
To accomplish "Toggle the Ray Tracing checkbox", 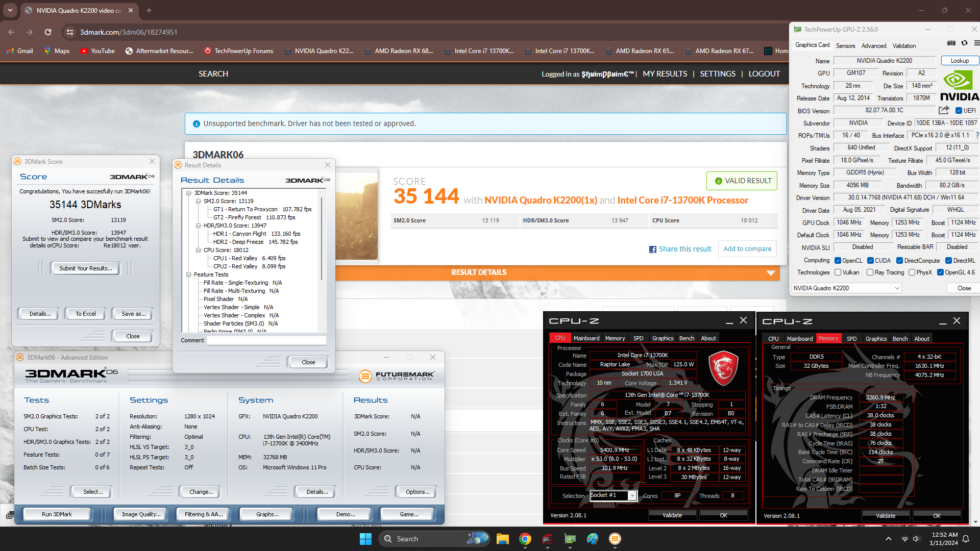I will click(870, 272).
